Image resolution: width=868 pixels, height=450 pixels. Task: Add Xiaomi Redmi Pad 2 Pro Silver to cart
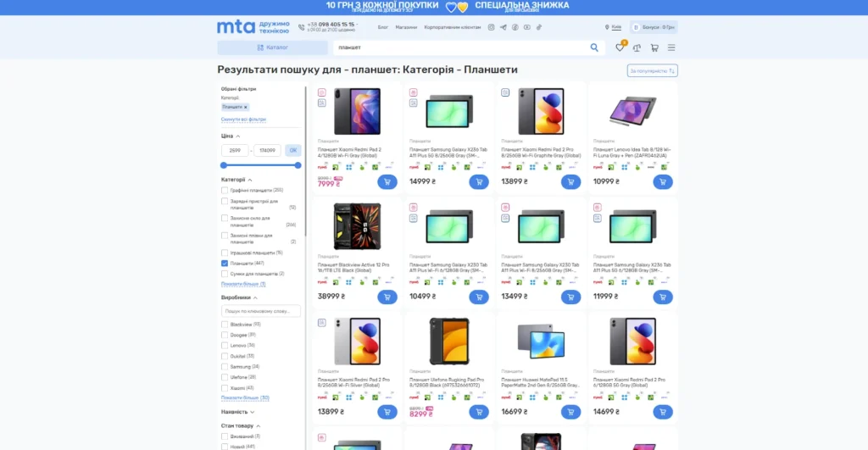click(x=387, y=412)
